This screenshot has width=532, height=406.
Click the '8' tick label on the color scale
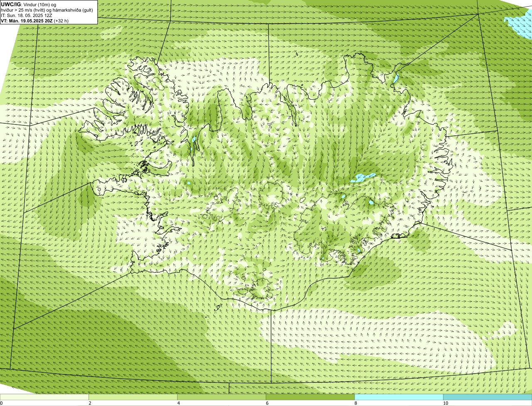(x=356, y=403)
